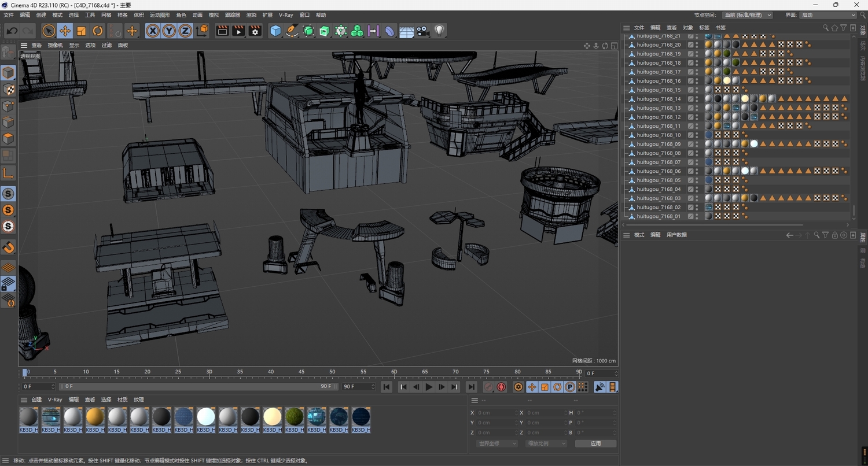868x466 pixels.
Task: Open the 界面 layout dropdown
Action: (x=828, y=15)
